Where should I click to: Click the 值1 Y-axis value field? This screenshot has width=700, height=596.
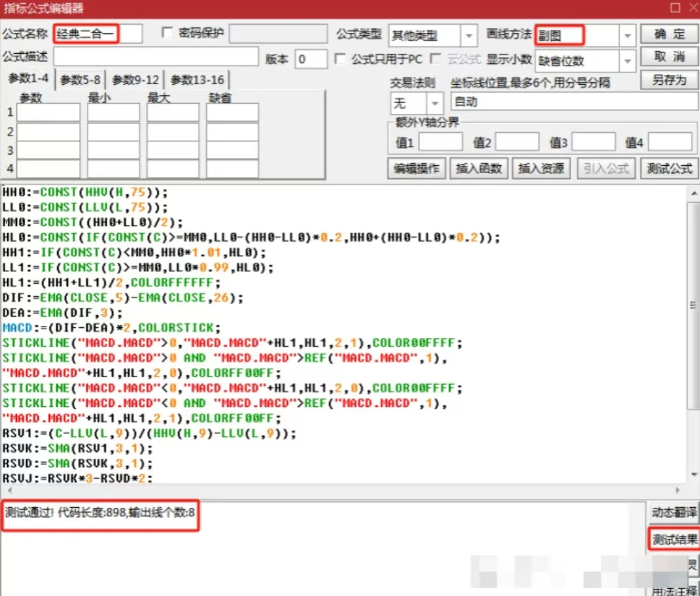[441, 142]
